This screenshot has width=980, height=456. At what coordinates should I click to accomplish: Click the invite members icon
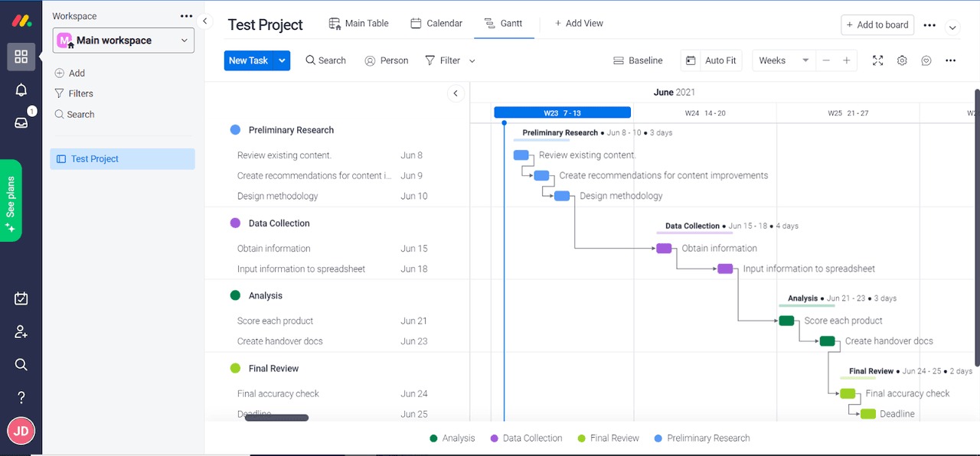[21, 332]
